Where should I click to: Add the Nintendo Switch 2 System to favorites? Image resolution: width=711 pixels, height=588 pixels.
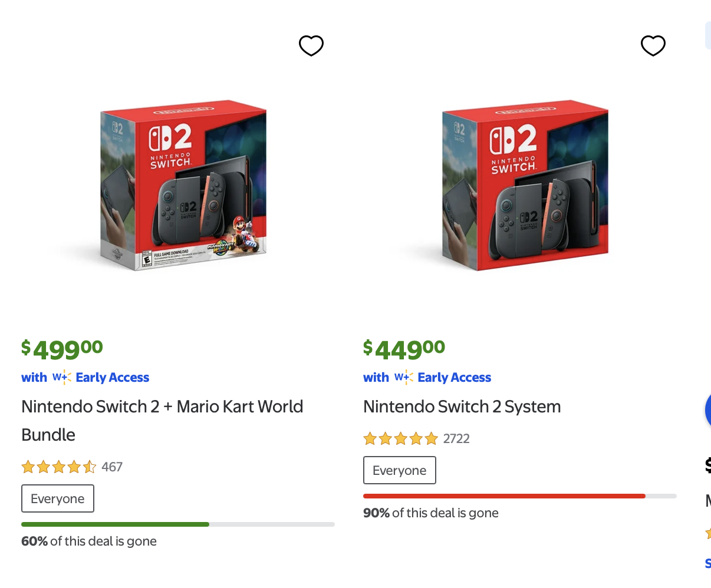pos(653,45)
